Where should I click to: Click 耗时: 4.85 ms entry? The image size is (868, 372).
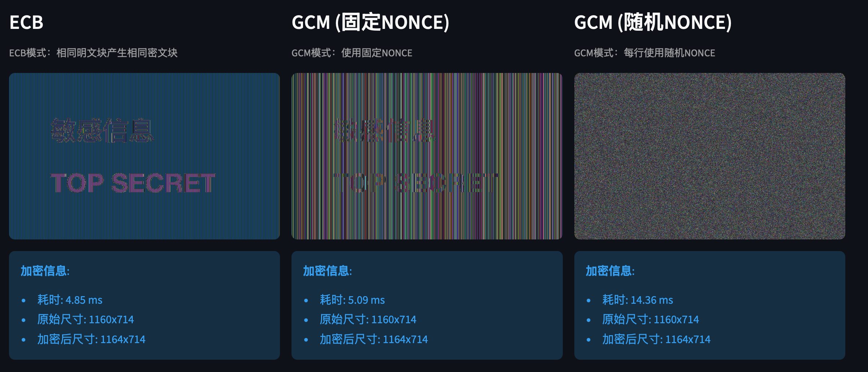click(70, 300)
